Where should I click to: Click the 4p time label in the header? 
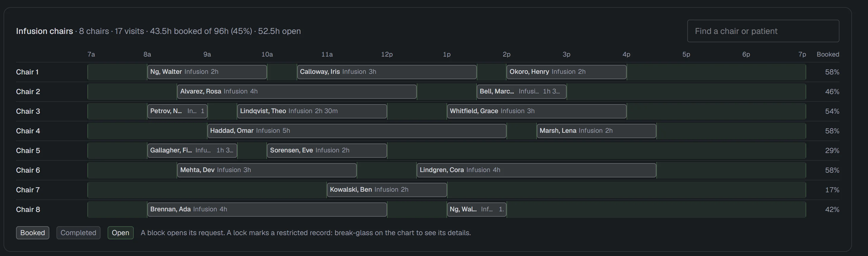point(626,54)
